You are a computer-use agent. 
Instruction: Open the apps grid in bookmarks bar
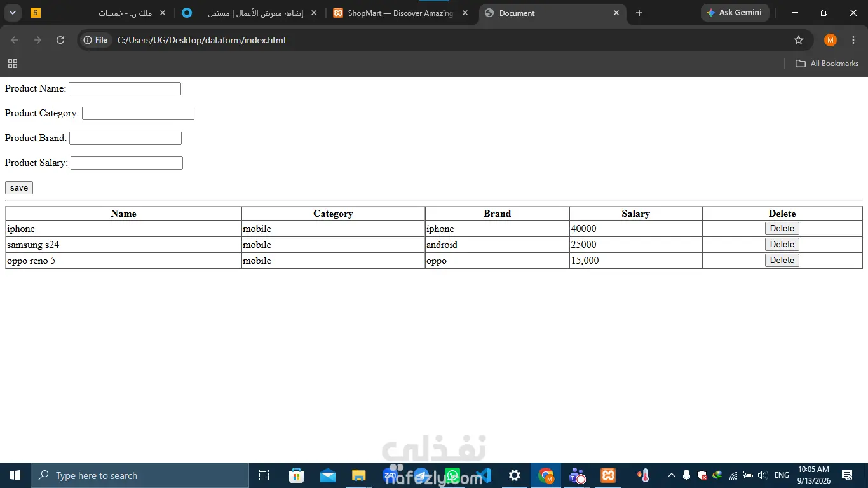(13, 64)
